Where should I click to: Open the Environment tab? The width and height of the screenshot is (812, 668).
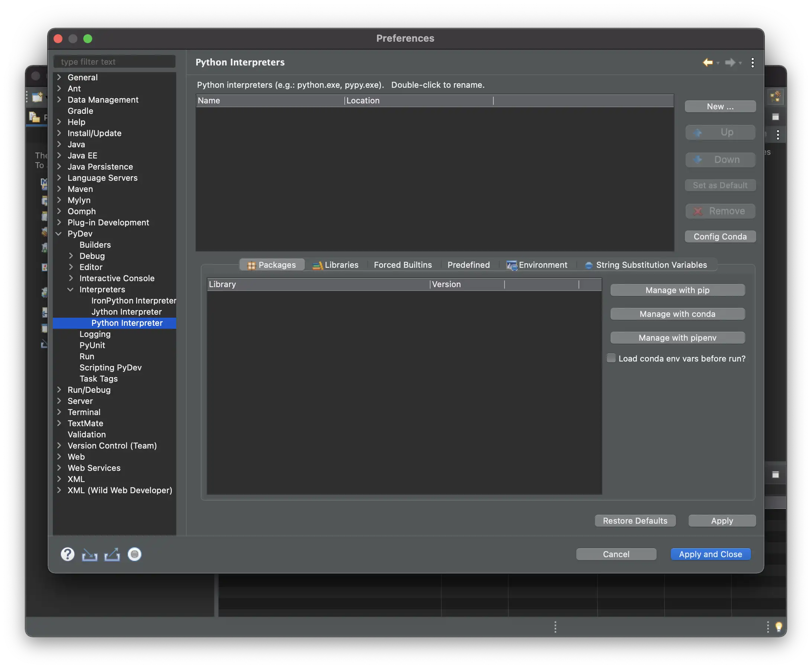click(537, 265)
